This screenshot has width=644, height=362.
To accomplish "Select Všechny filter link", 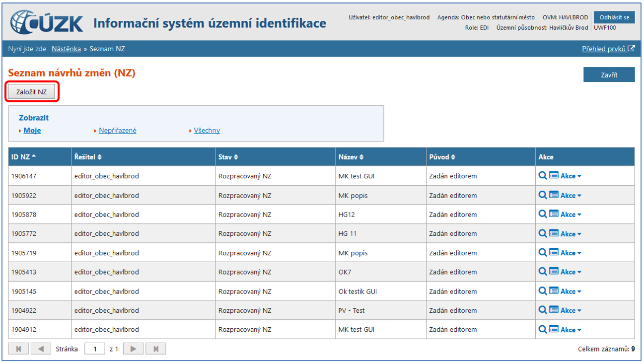I will tap(207, 131).
